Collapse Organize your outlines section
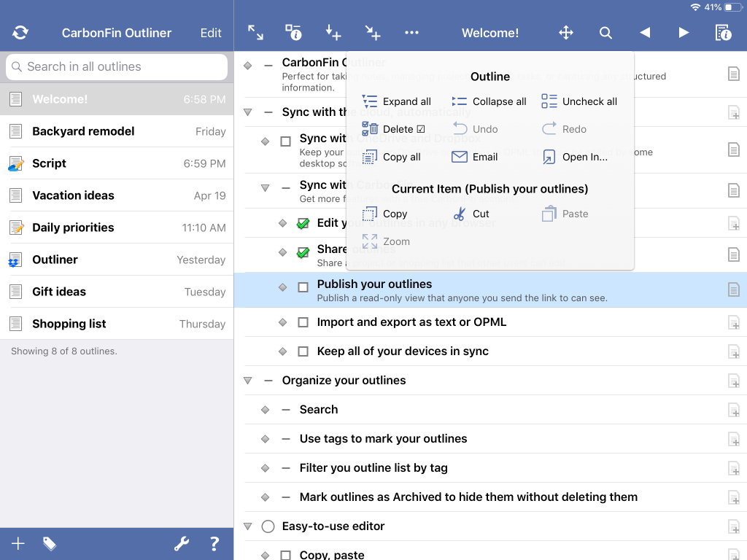The image size is (747, 560). coord(248,381)
